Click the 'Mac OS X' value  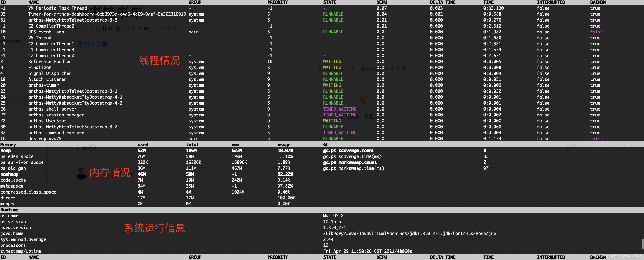(333, 216)
